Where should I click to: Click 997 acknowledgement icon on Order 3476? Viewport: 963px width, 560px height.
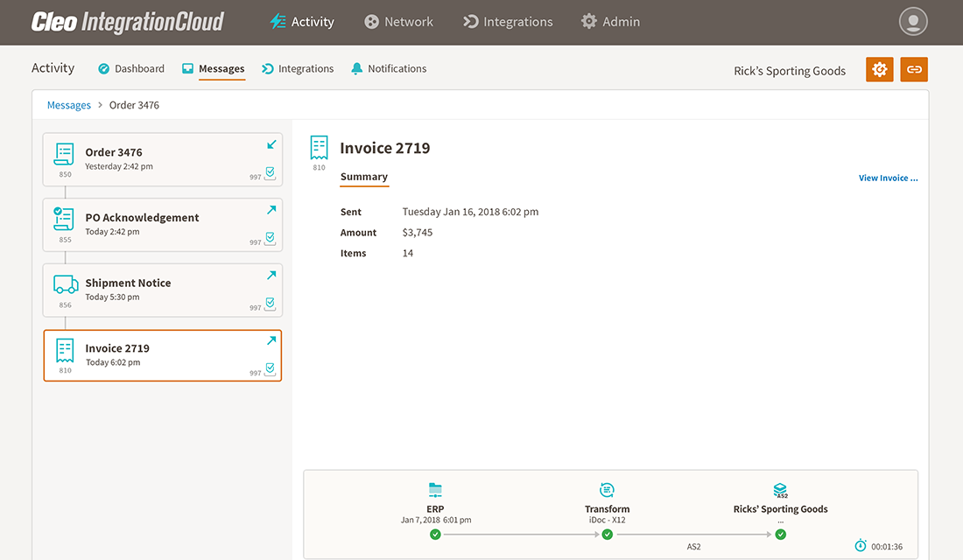(x=270, y=173)
